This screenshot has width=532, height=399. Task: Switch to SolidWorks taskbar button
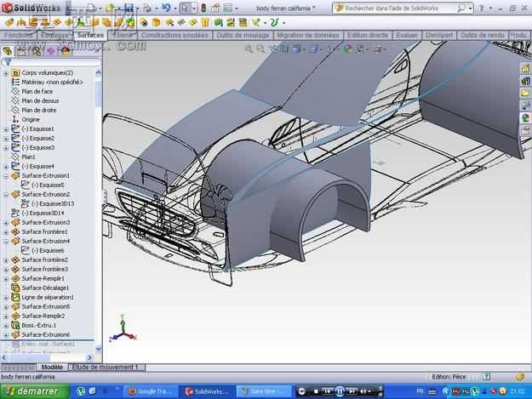click(x=207, y=391)
